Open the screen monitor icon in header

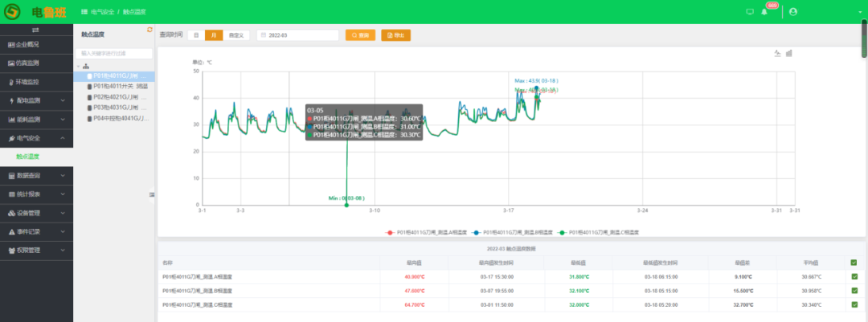click(x=750, y=12)
